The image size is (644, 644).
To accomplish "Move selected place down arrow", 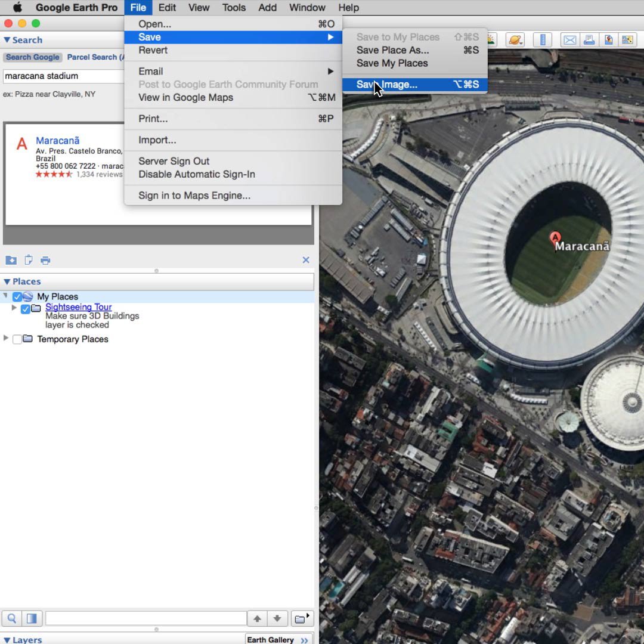I will pyautogui.click(x=277, y=618).
